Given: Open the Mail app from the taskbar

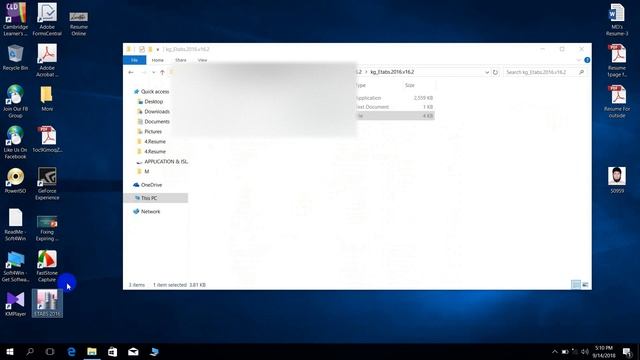Looking at the screenshot, I should pos(133,351).
